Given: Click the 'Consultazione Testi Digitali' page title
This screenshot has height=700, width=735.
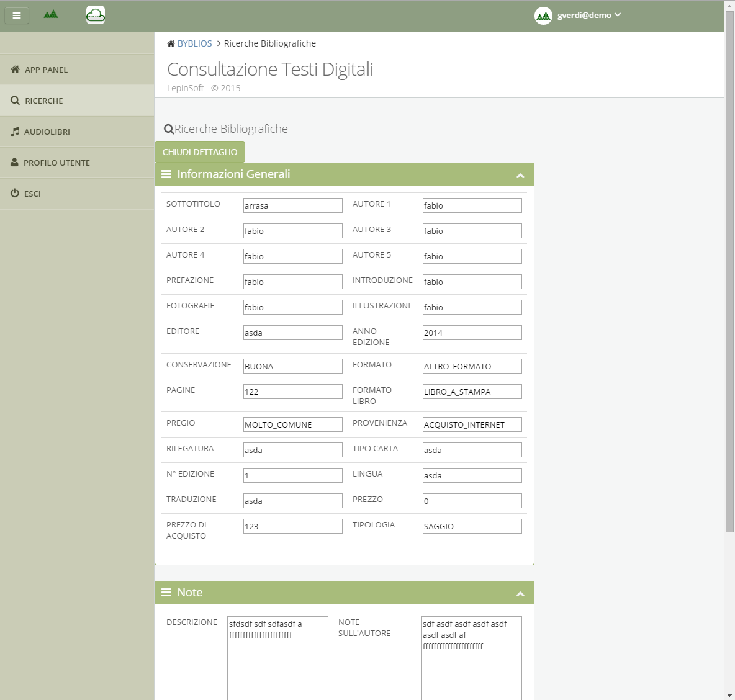Looking at the screenshot, I should 270,70.
